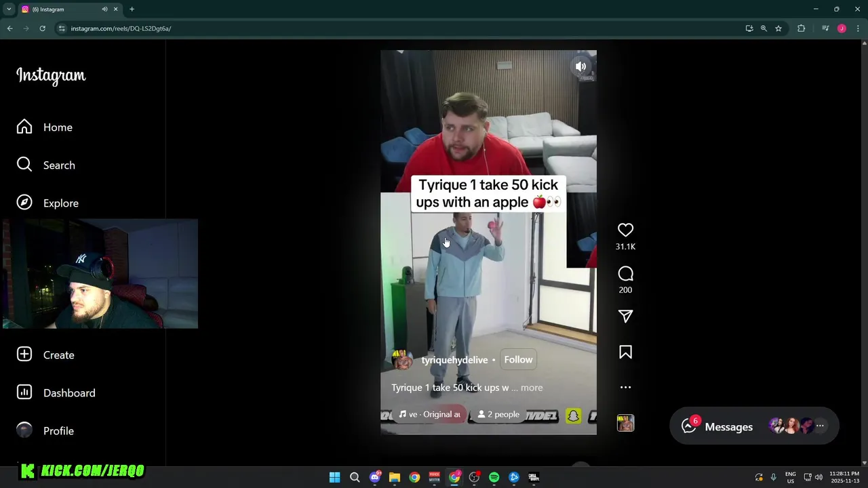Click the 200 comments count
Viewport: 868px width, 488px height.
[625, 290]
